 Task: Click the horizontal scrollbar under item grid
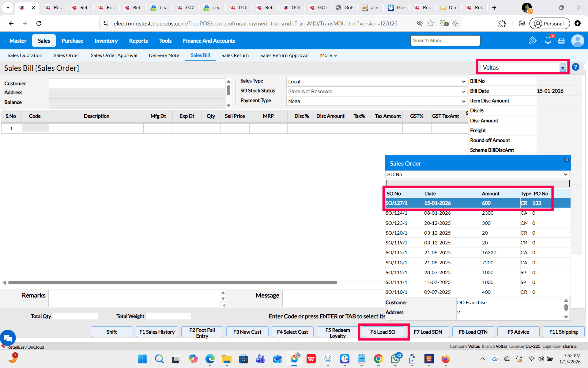point(172,282)
